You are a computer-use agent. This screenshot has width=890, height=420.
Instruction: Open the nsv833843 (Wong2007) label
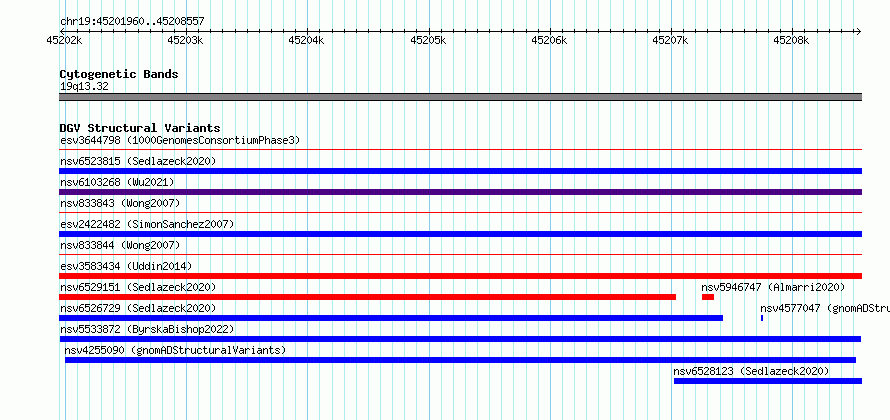pos(120,203)
